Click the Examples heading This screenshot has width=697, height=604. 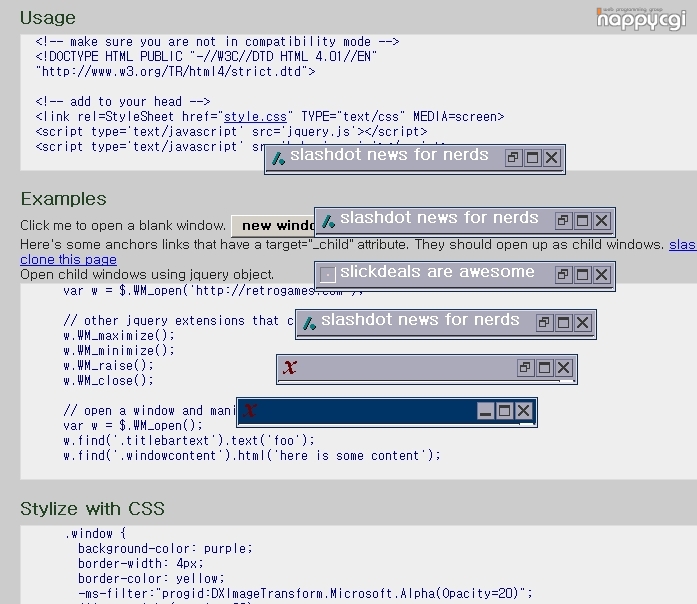(64, 199)
